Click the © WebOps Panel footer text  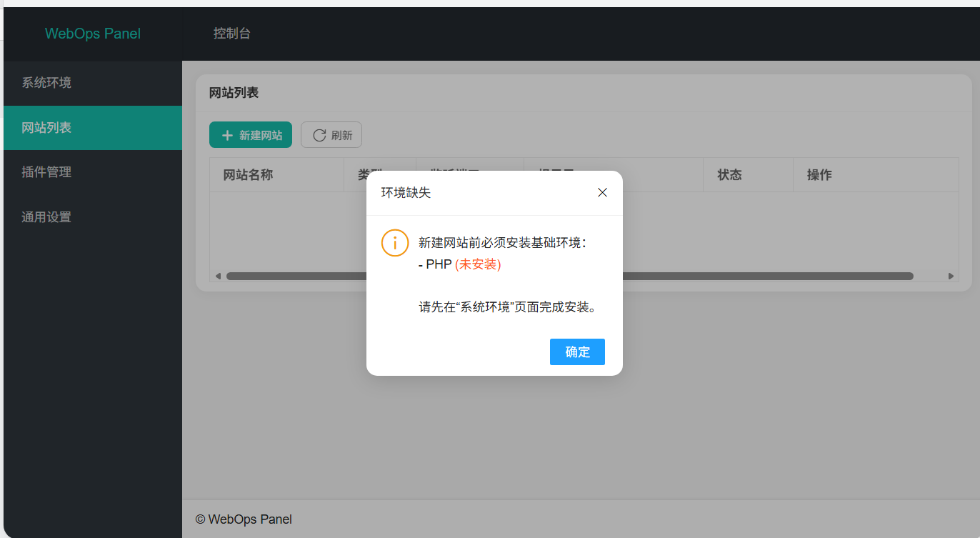[x=244, y=519]
